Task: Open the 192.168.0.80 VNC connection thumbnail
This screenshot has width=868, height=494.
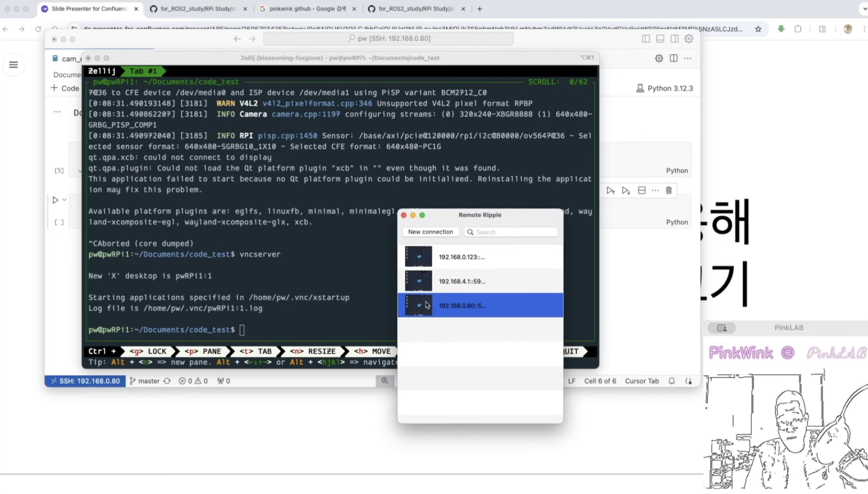Action: click(x=418, y=305)
